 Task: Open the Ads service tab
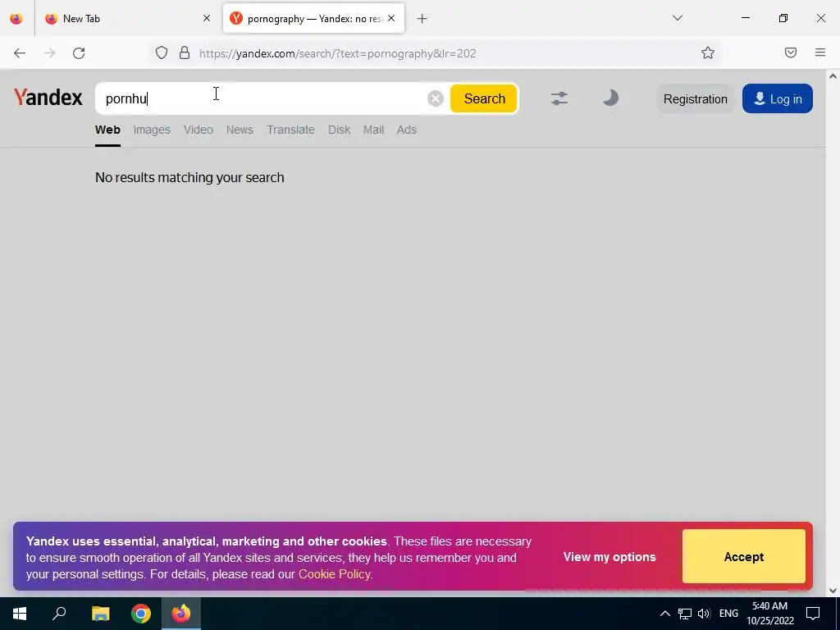pyautogui.click(x=407, y=130)
